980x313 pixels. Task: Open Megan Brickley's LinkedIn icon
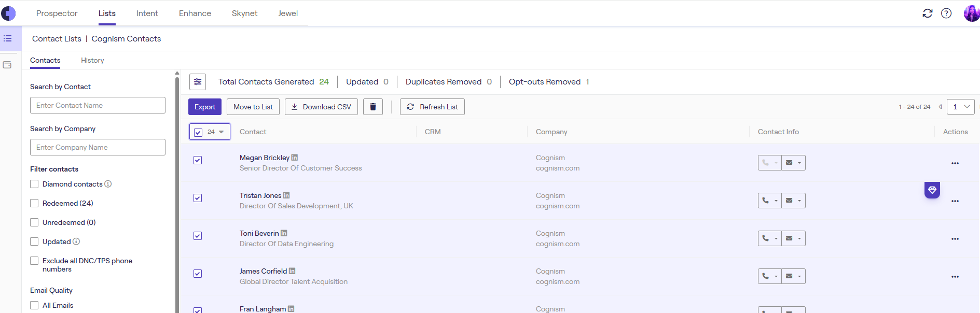pyautogui.click(x=295, y=158)
